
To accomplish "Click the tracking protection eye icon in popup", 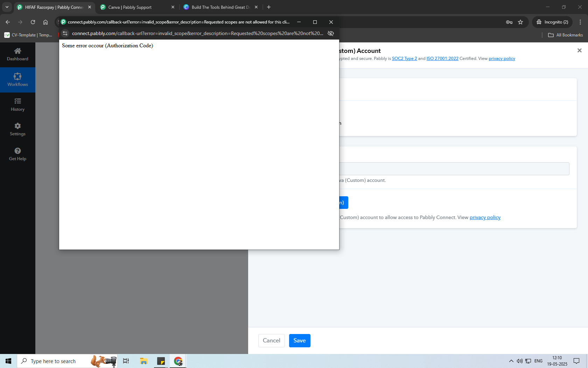I will point(331,33).
